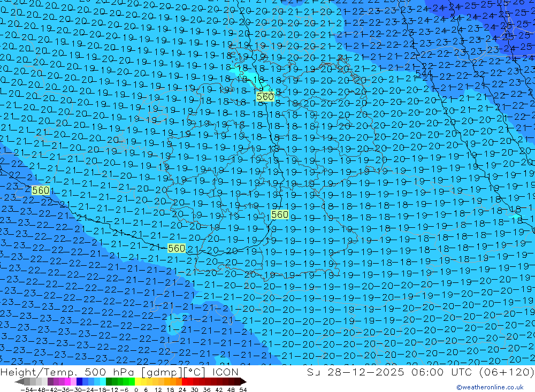Select the dark purple swatch above -42
Screen dimensions: 535x392
pyautogui.click(x=50, y=382)
